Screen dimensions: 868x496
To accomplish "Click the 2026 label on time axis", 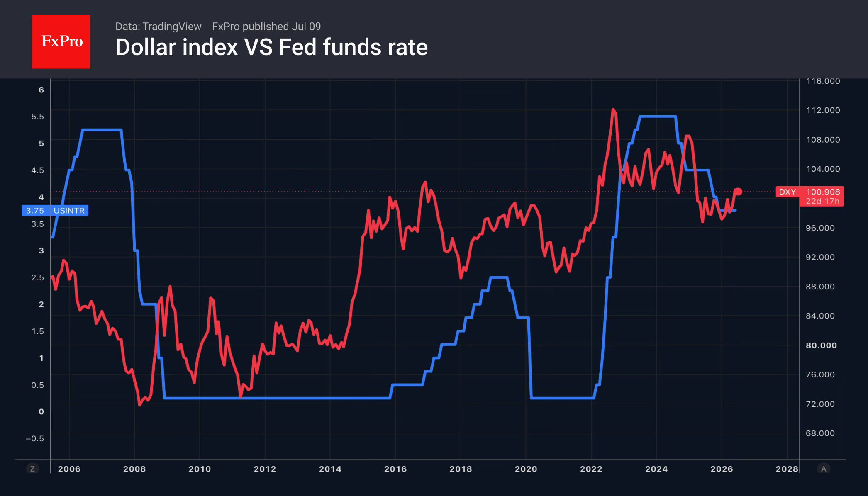I will pyautogui.click(x=722, y=469).
